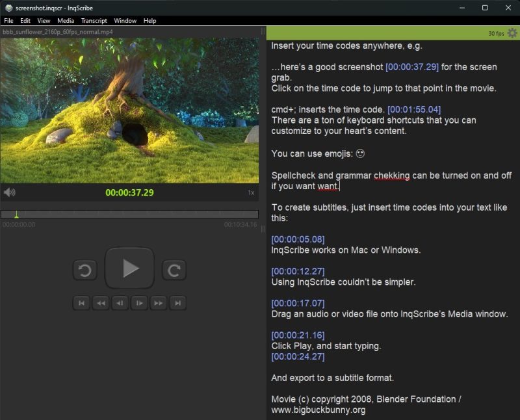This screenshot has height=420, width=520.
Task: Click the [00:00:37.29] time code link
Action: click(x=412, y=67)
